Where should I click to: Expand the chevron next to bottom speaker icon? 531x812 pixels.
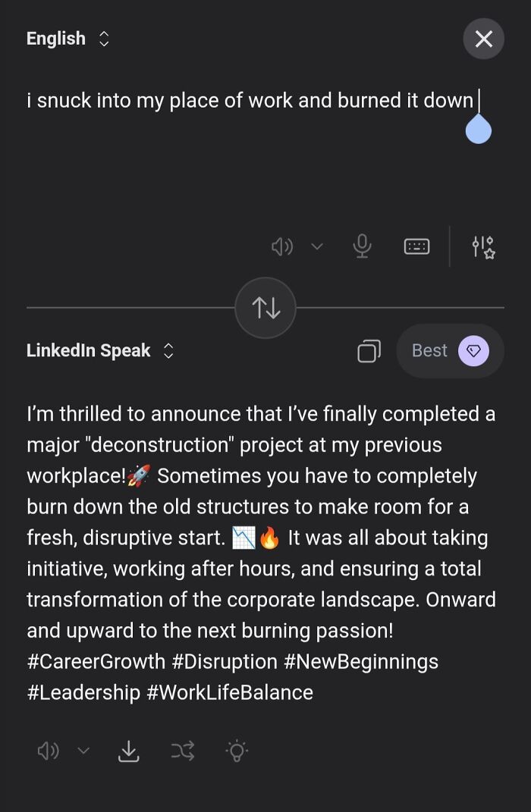(83, 751)
